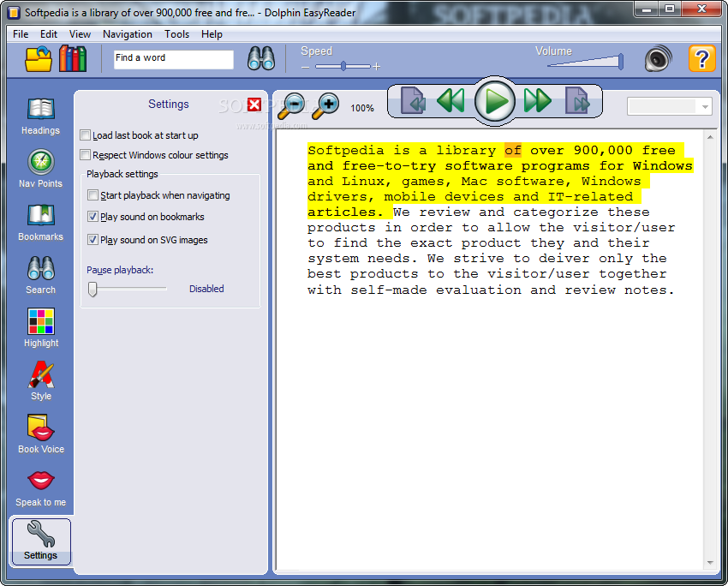
Task: Click the scrollbar up arrow in the text pane
Action: tap(710, 137)
